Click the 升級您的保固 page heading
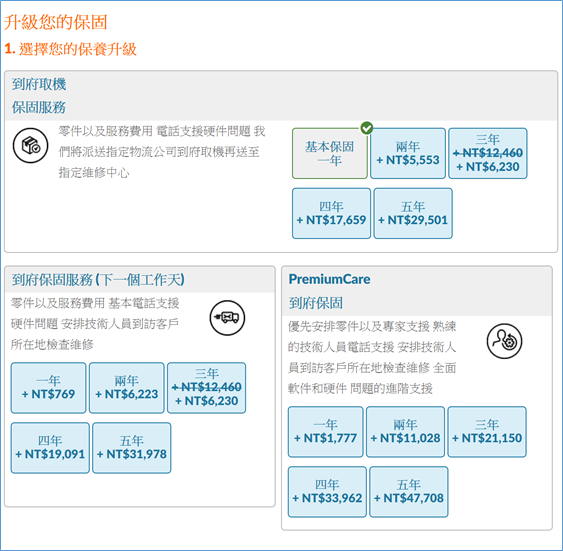The height and width of the screenshot is (551, 563). (x=56, y=22)
